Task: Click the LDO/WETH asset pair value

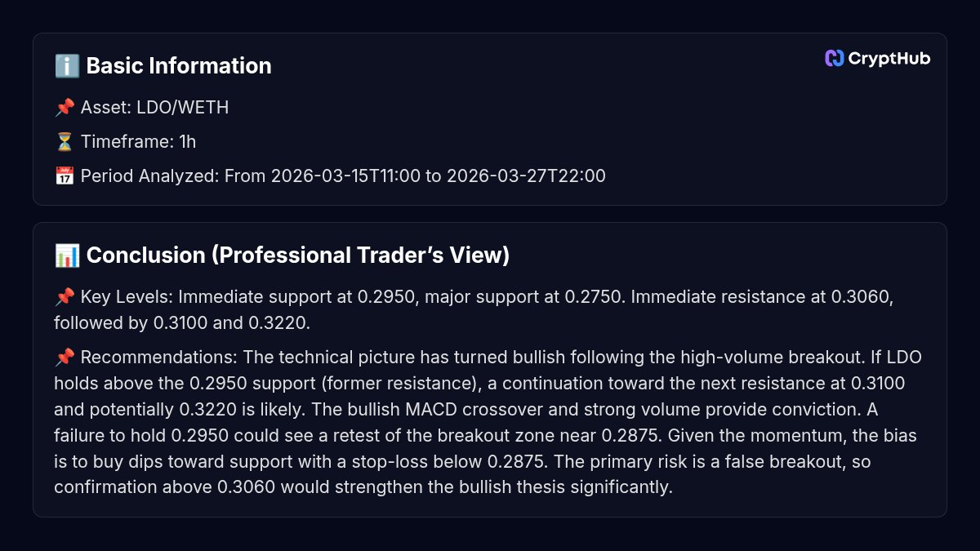Action: click(x=183, y=108)
